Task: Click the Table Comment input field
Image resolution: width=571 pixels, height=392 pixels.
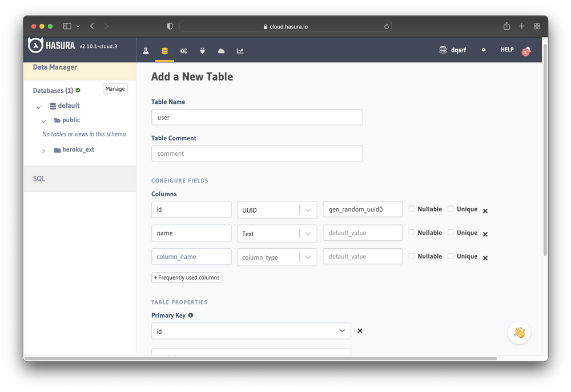Action: pos(257,153)
